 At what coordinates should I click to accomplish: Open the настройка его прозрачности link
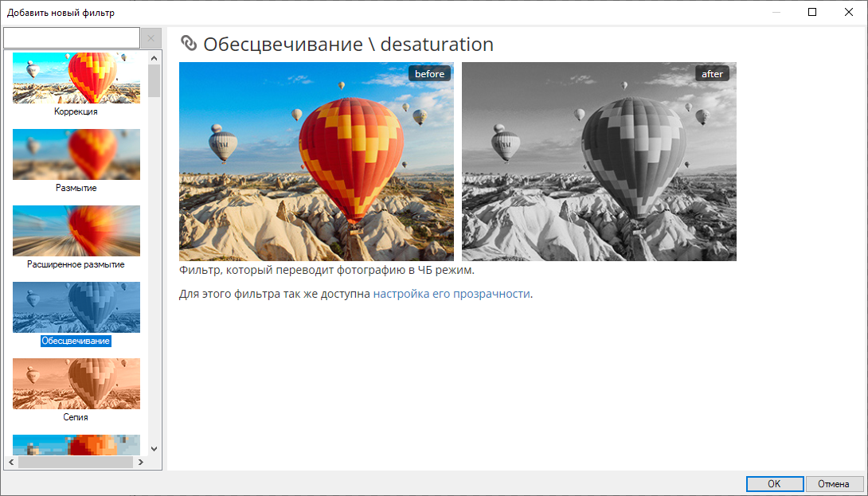click(452, 294)
